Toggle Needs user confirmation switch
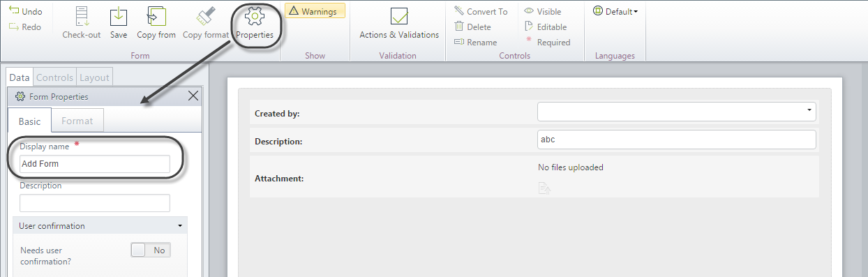 [x=151, y=250]
